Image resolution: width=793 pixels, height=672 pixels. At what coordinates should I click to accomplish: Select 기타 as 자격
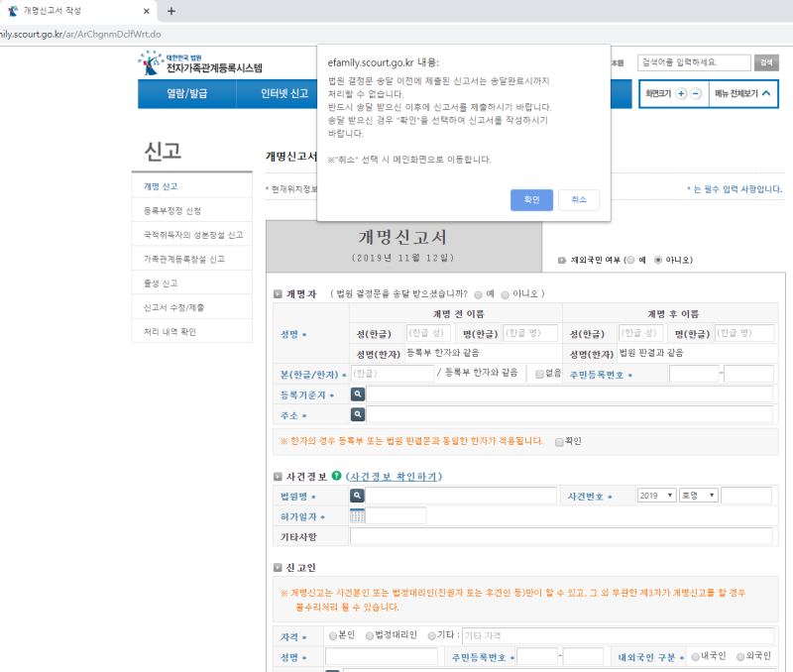431,635
